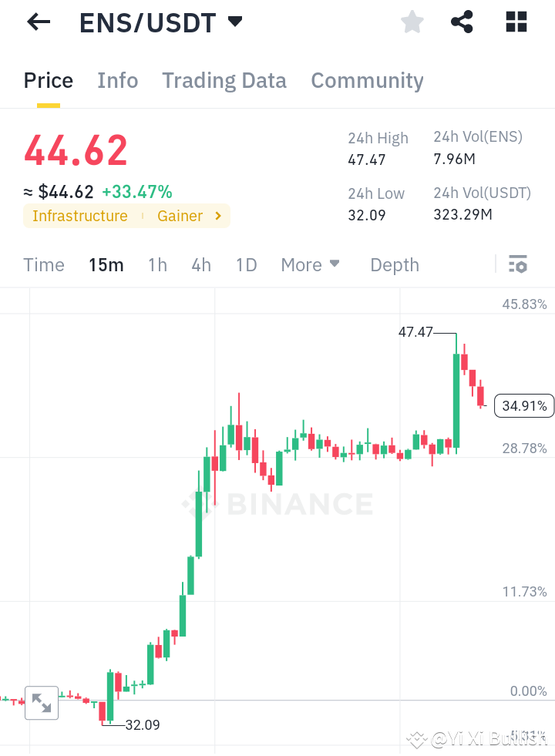Viewport: 555px width, 756px height.
Task: Open the apps grid icon top right
Action: click(515, 22)
